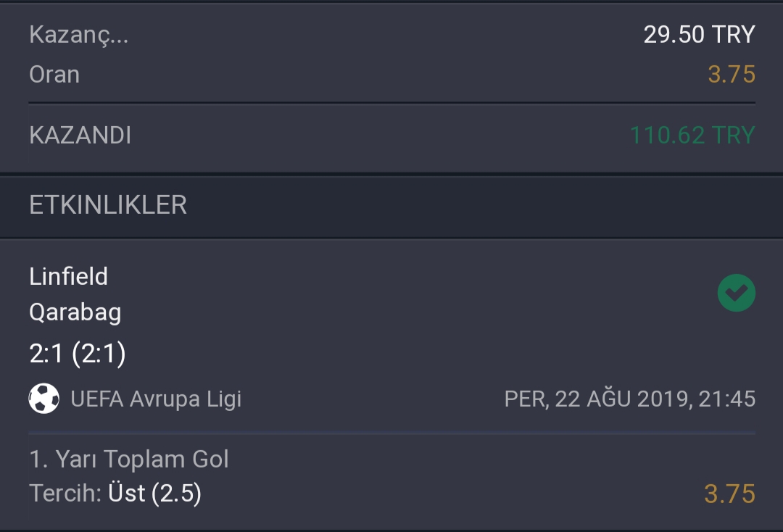Click the top orange 3.75 odds value
Viewport: 783px width, 532px height.
coord(732,75)
